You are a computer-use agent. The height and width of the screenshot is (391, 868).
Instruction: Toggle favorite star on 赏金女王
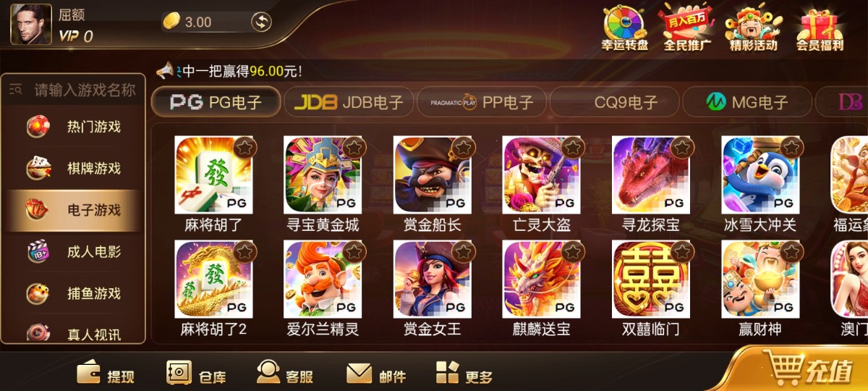[x=464, y=252]
